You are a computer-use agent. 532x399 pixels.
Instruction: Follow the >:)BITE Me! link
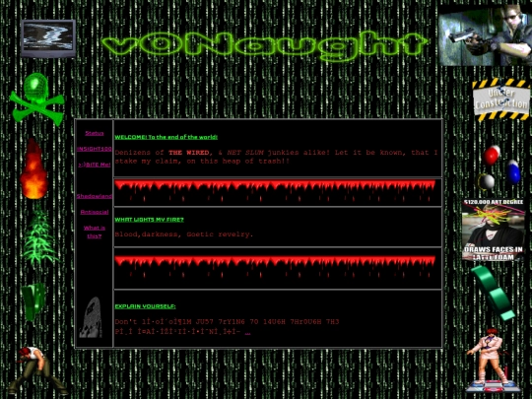(x=95, y=165)
